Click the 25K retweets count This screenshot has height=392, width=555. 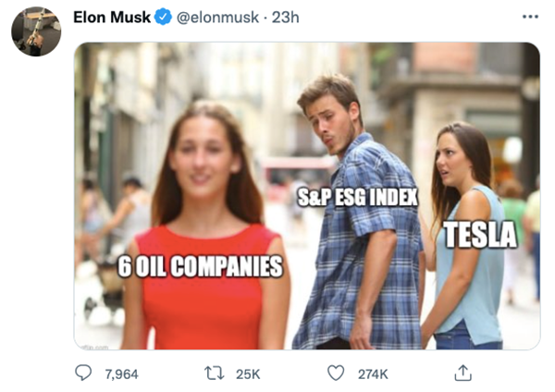pos(248,374)
